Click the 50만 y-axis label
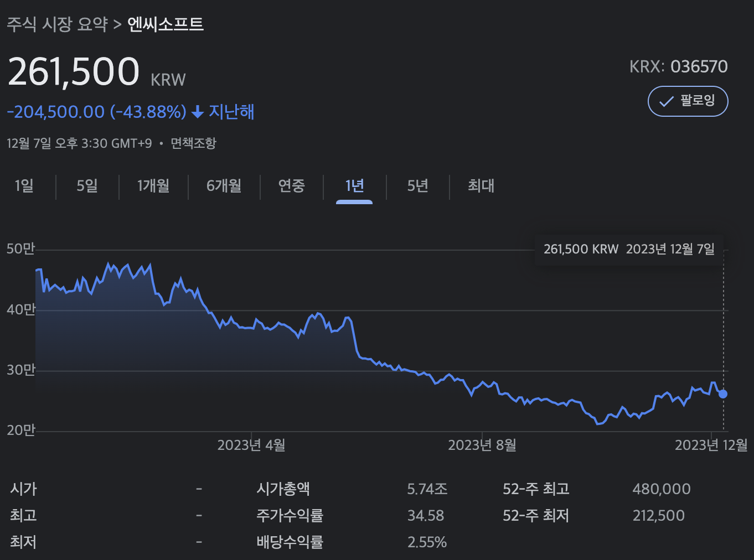 (20, 250)
